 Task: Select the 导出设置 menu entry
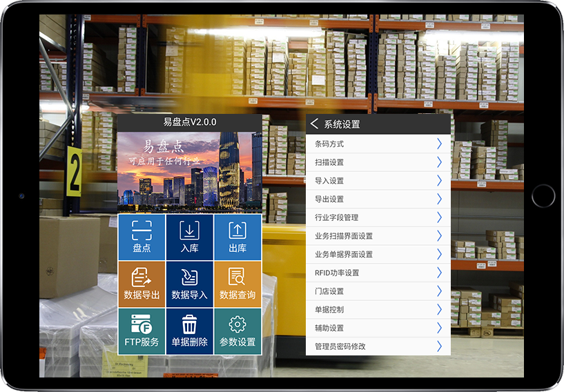click(378, 199)
